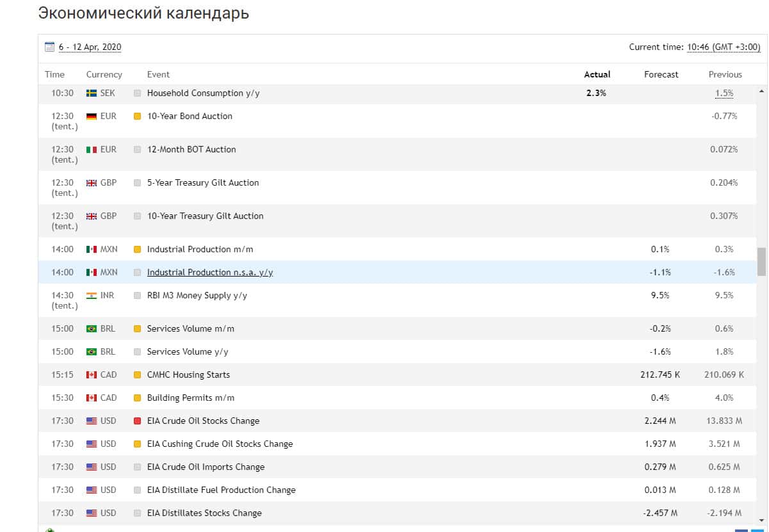Click the Italian flag at 12-Month BOT Auction

[91, 150]
